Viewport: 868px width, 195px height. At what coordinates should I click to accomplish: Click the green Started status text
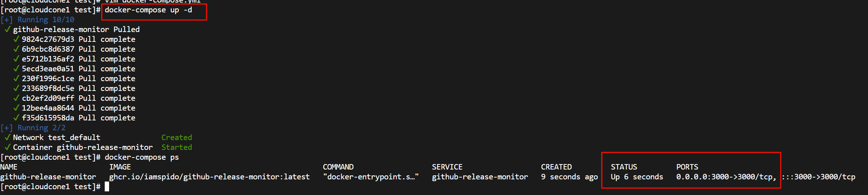point(177,147)
